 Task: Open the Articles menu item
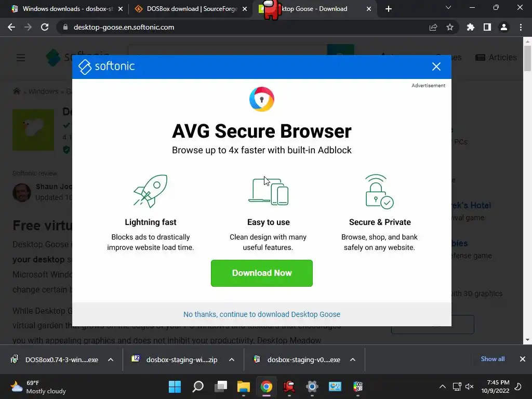496,57
